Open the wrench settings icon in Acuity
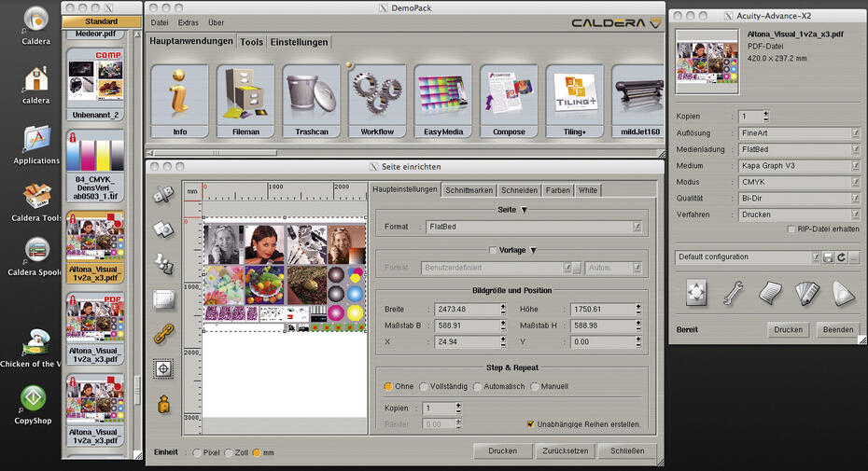The width and height of the screenshot is (868, 471). coord(734,292)
